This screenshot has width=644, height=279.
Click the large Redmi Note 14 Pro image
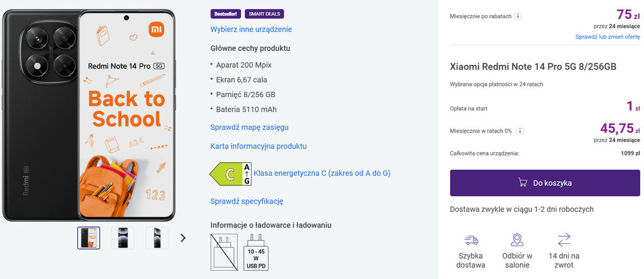pos(88,115)
